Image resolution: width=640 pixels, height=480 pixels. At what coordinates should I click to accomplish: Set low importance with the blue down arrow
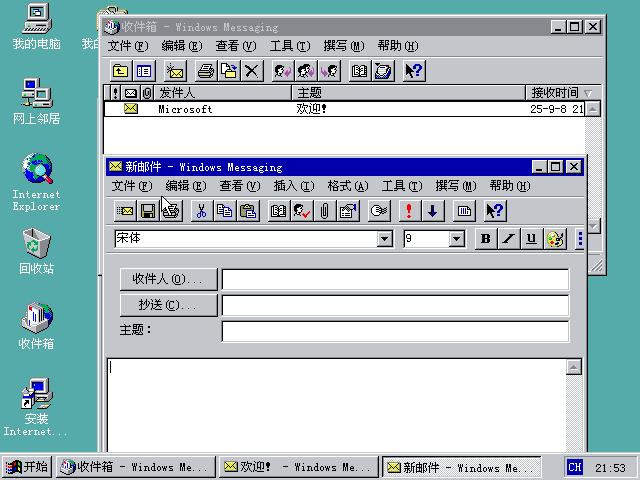click(x=432, y=211)
